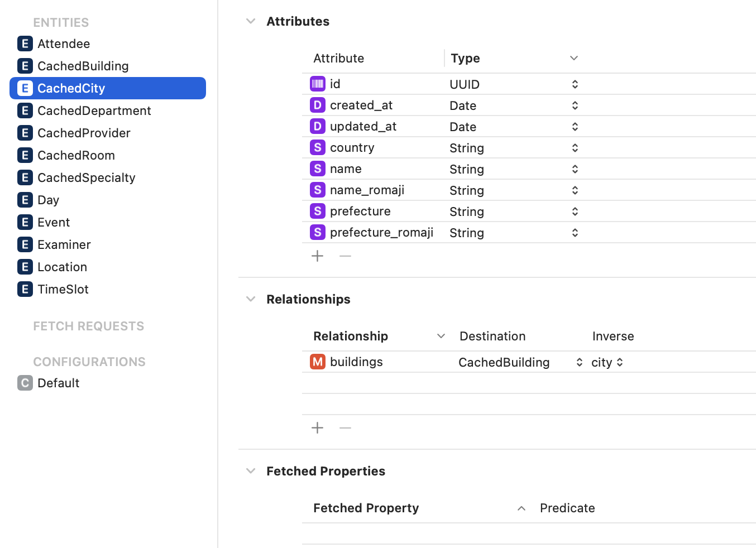
Task: Sort by the Type column header
Action: pos(465,59)
